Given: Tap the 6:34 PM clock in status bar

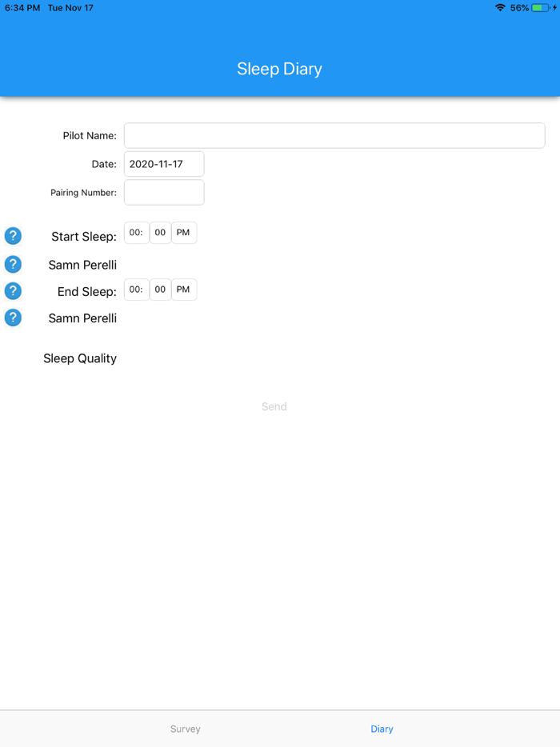Looking at the screenshot, I should 22,8.
